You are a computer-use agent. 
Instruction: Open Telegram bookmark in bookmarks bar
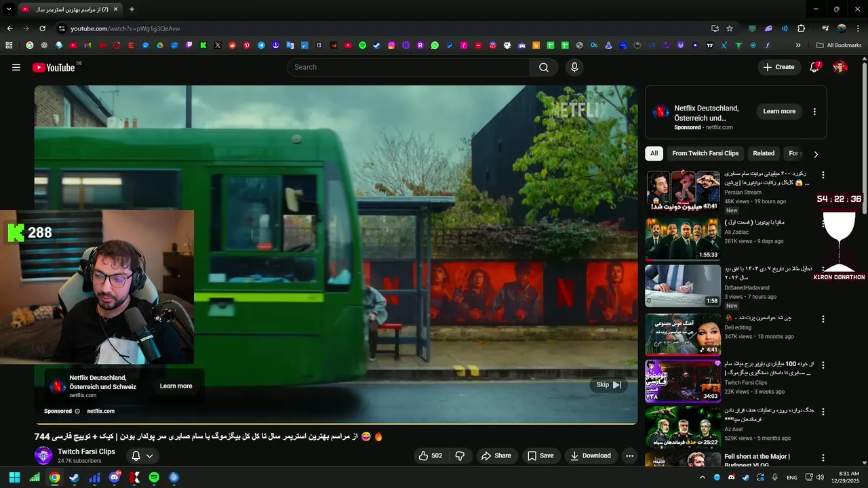click(x=261, y=45)
